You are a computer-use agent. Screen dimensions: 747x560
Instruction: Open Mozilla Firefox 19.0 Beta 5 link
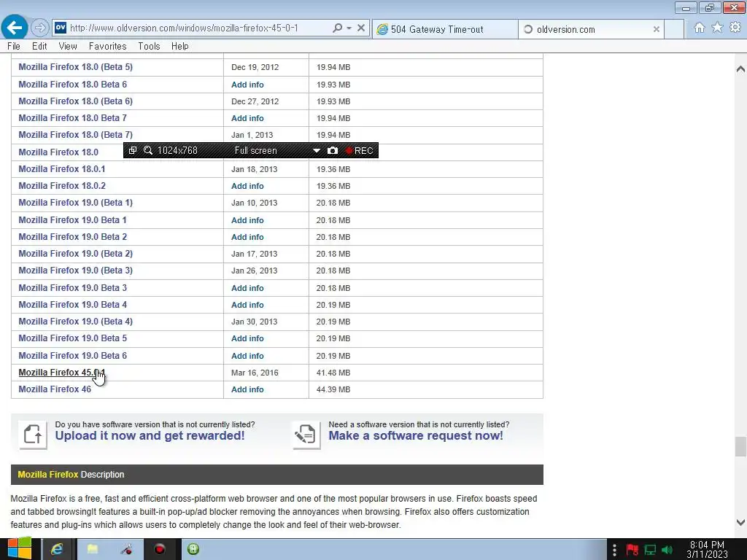coord(72,338)
